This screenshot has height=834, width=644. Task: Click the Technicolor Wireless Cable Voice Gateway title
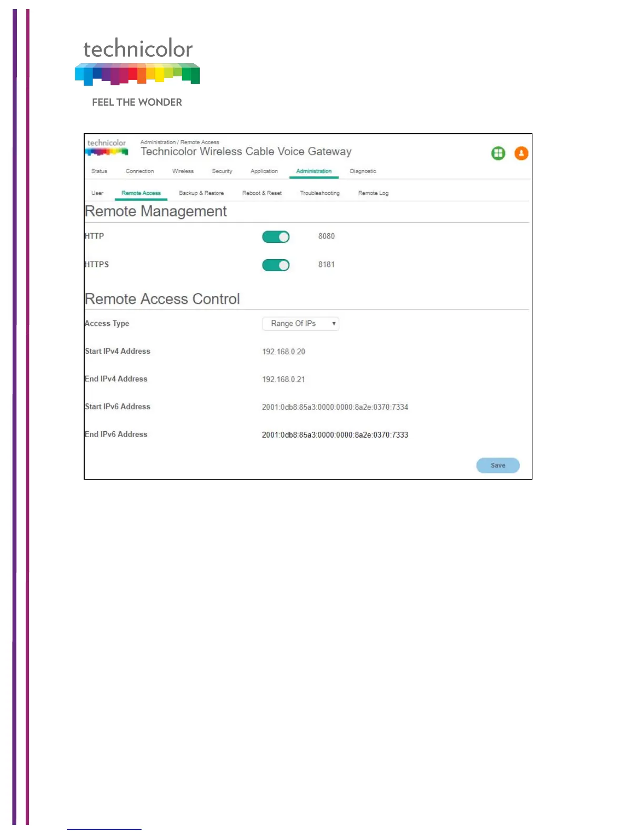246,152
